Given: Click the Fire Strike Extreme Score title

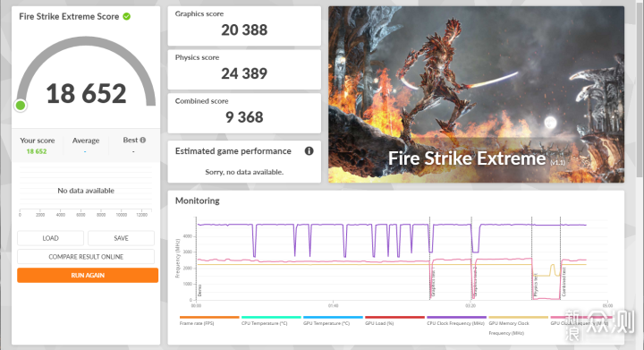Looking at the screenshot, I should pyautogui.click(x=69, y=16).
